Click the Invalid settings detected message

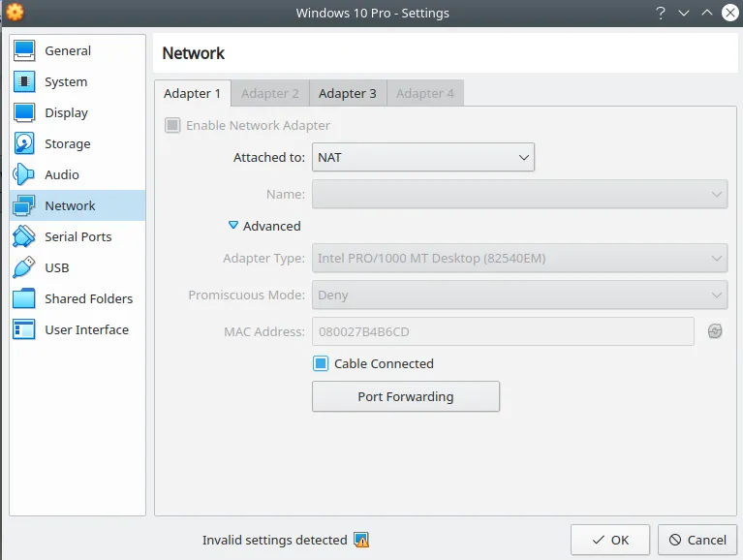click(x=274, y=540)
